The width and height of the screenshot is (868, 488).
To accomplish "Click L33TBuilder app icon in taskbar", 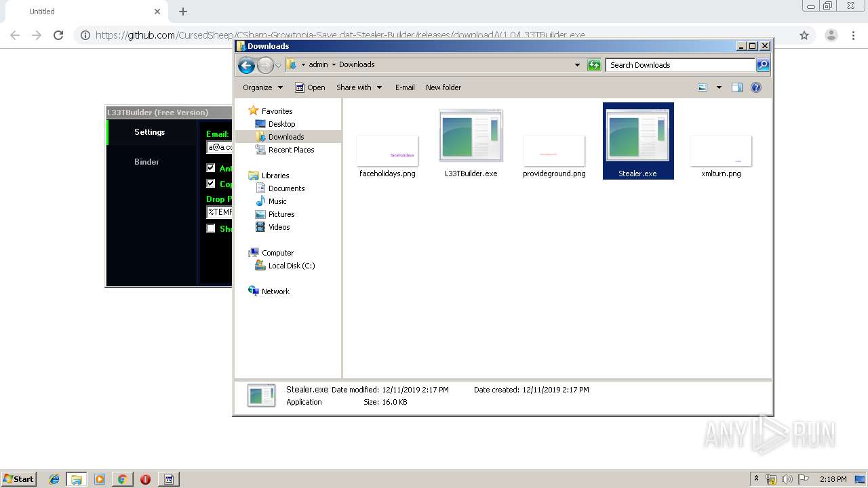I will click(x=169, y=479).
